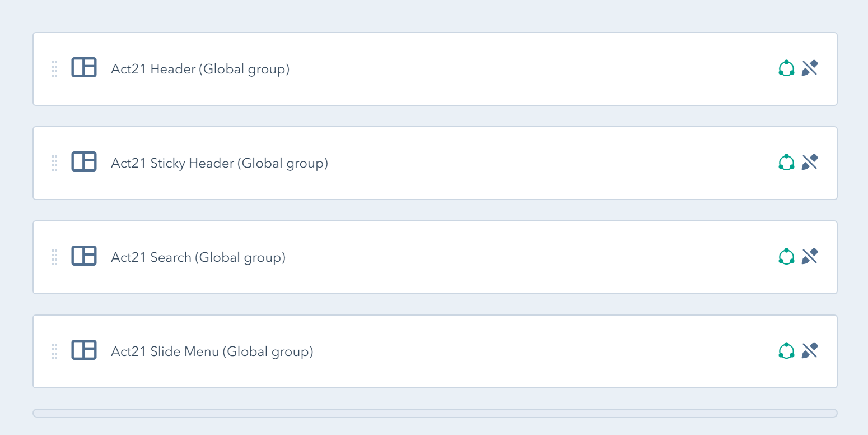Click green global group icon on Act21 Search

[x=786, y=257]
